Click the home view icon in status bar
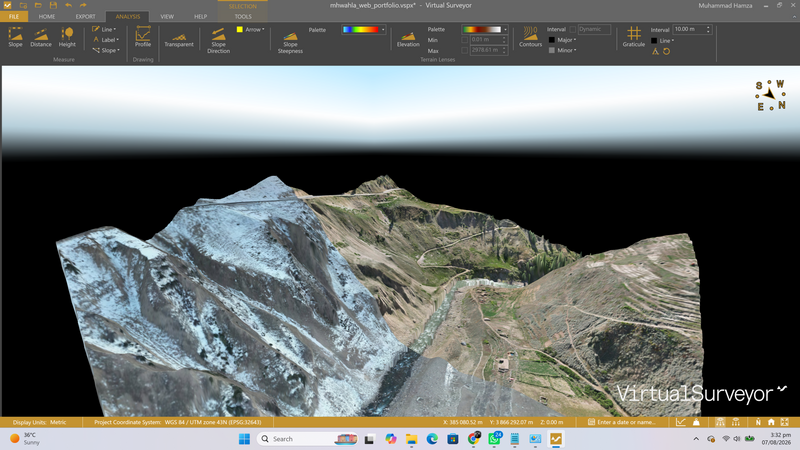 (771, 422)
